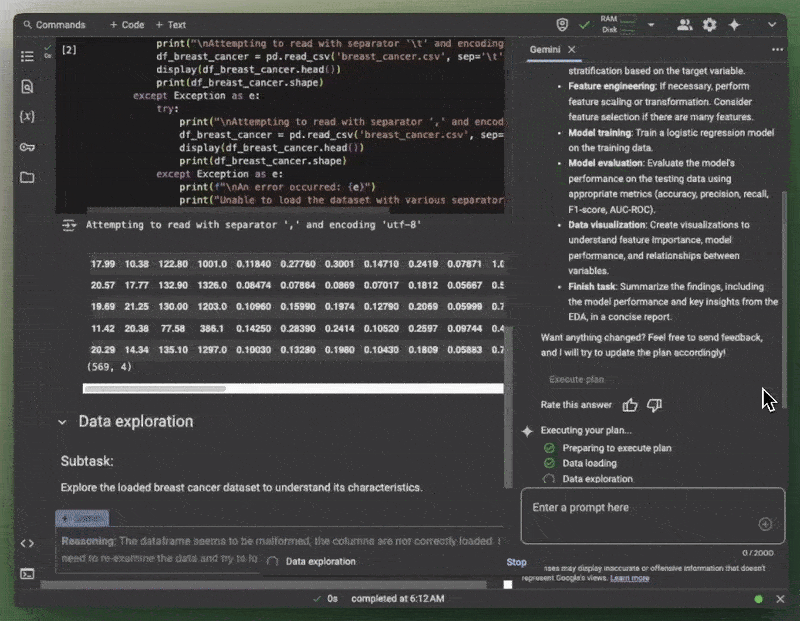Open the table of contents sidebar
Viewport: 800px width, 621px height.
pos(27,56)
